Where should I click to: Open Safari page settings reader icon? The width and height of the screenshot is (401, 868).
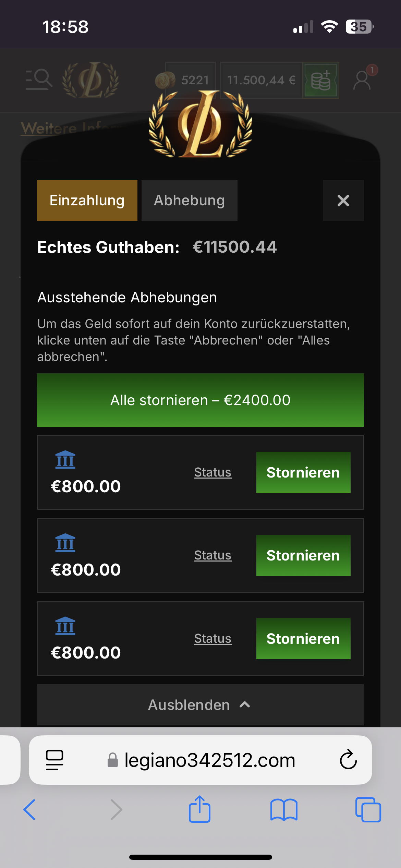(54, 760)
